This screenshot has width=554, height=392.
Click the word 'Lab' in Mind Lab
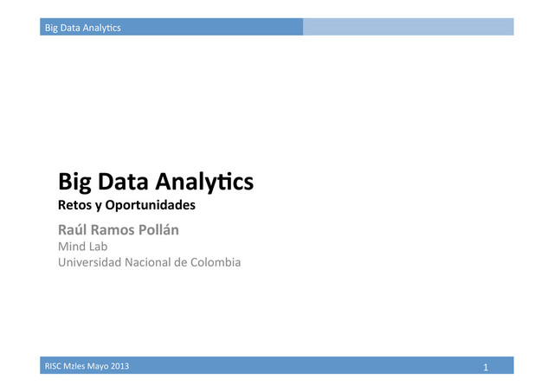[97, 247]
